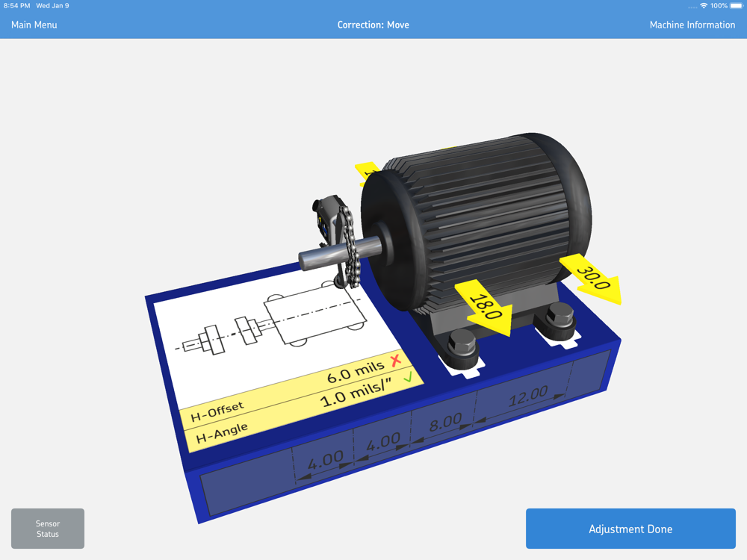Image resolution: width=747 pixels, height=560 pixels.
Task: Tap the 8:54 PM clock in status bar
Action: tap(16, 6)
